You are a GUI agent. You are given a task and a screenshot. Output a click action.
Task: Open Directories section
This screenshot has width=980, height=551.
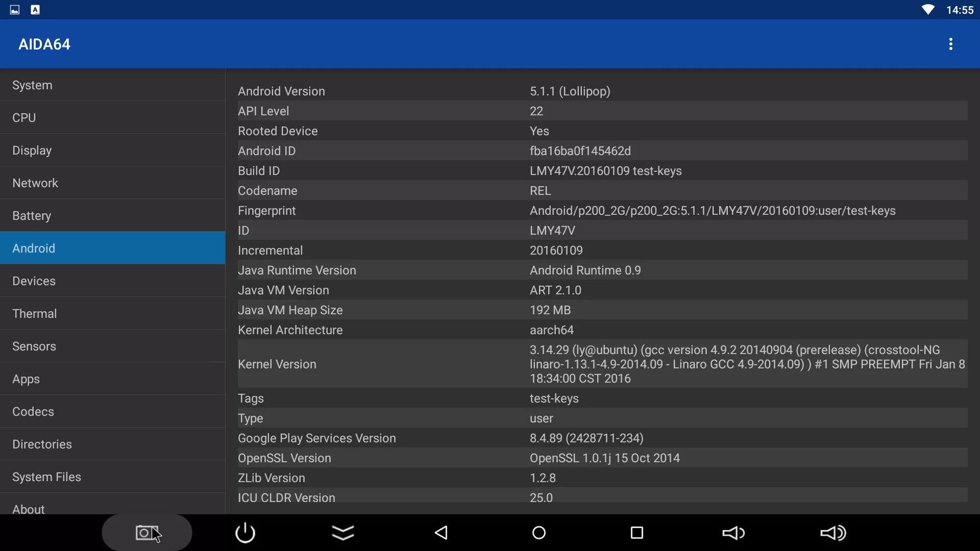coord(42,444)
